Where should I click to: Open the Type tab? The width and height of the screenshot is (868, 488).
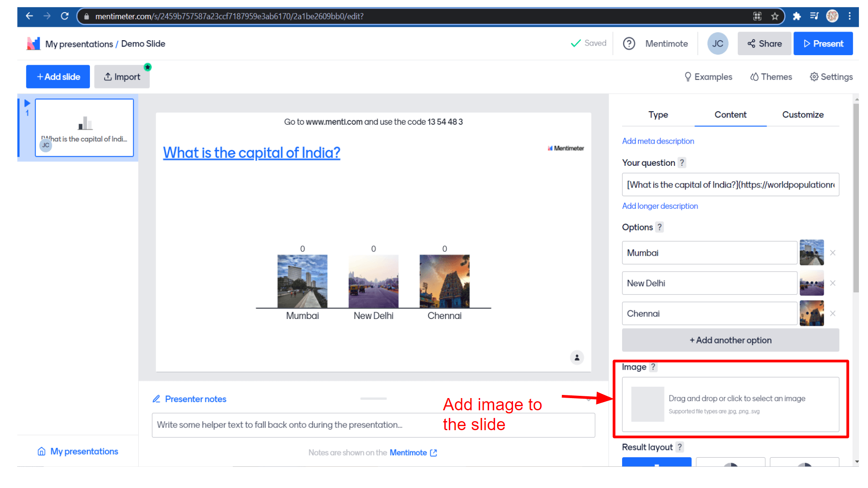pyautogui.click(x=658, y=115)
